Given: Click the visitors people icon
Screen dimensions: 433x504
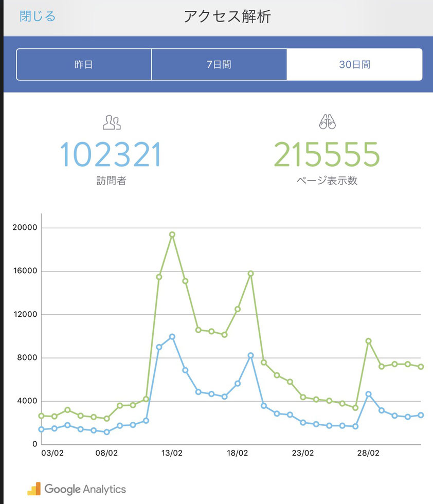Looking at the screenshot, I should (x=112, y=122).
